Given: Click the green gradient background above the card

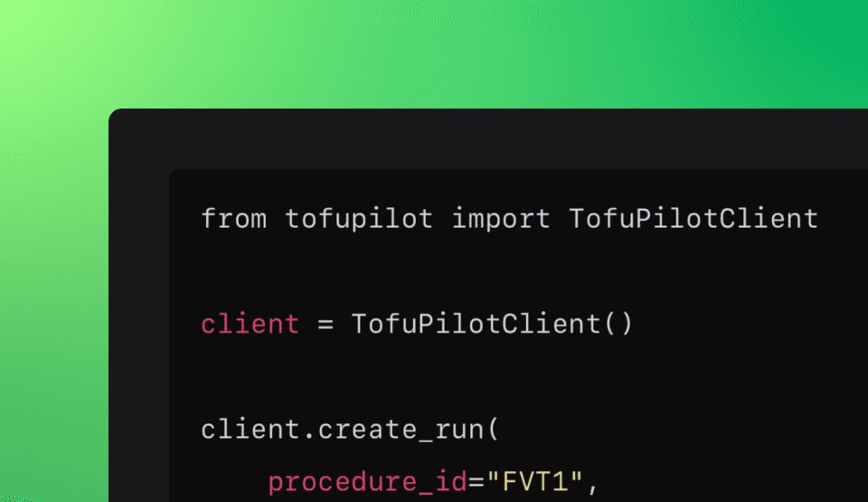Looking at the screenshot, I should [434, 52].
